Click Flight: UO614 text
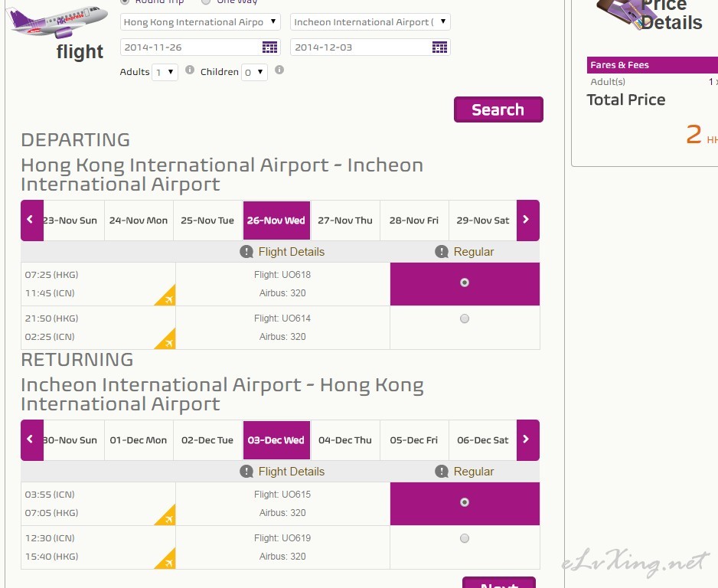This screenshot has width=718, height=588. coord(282,318)
